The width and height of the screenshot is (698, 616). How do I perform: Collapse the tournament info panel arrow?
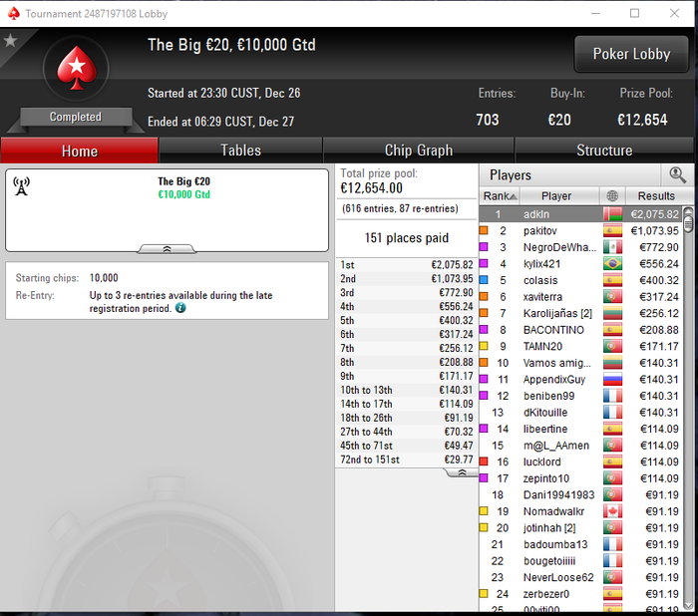tap(167, 249)
